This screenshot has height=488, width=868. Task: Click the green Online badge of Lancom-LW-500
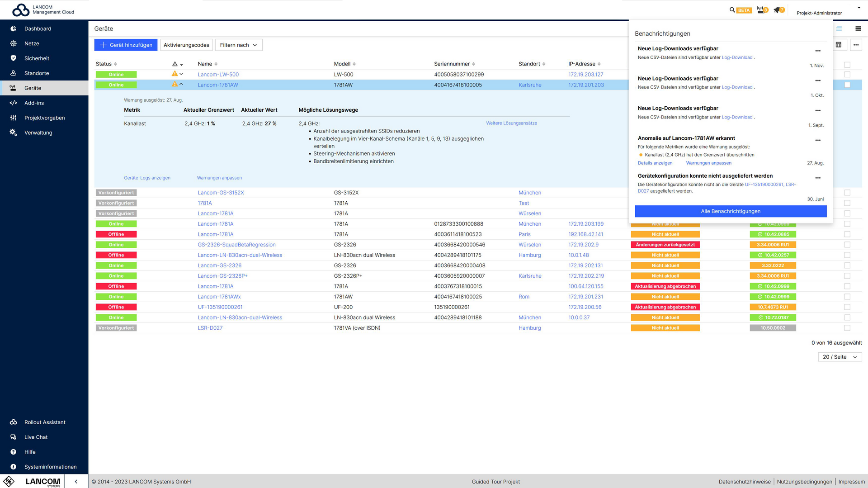tap(116, 74)
